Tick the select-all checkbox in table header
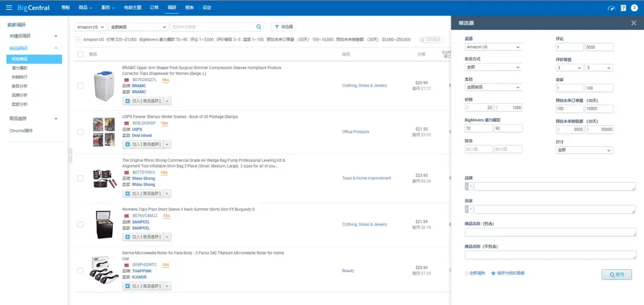644x305 pixels. [80, 54]
